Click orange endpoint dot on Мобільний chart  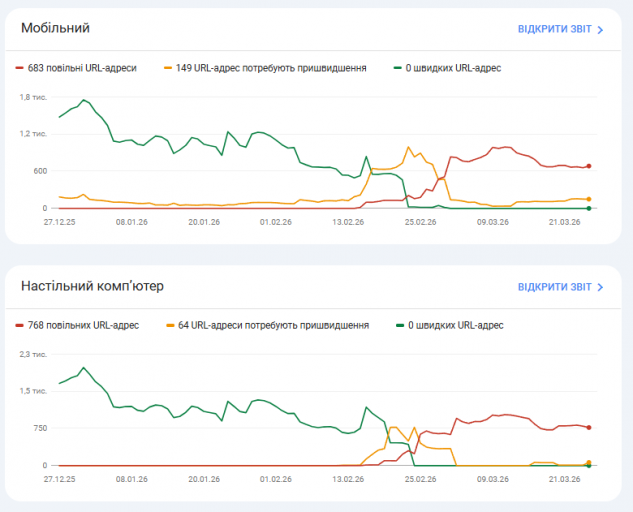pos(589,199)
